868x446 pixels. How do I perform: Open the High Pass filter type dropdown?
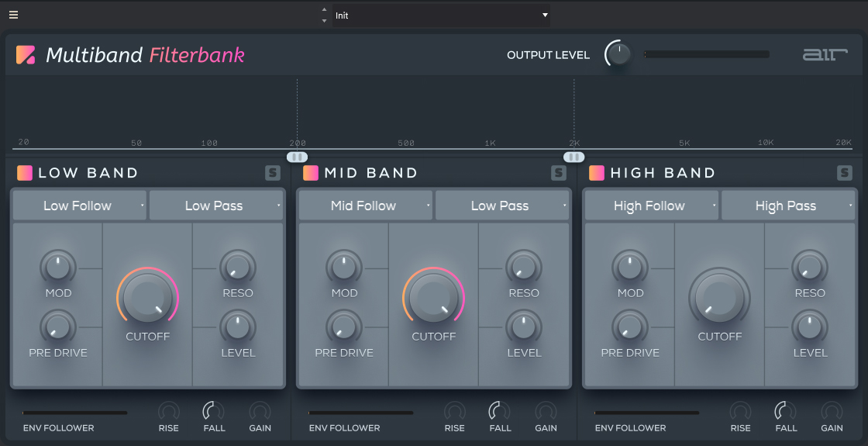pyautogui.click(x=788, y=206)
